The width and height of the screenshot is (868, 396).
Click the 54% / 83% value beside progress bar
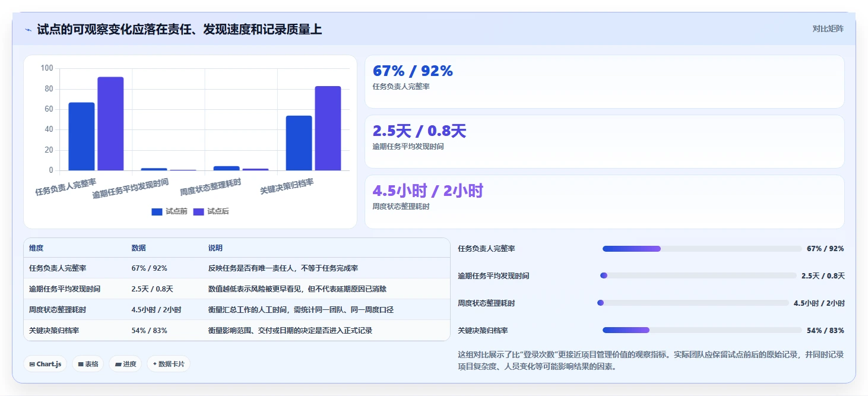pos(825,330)
